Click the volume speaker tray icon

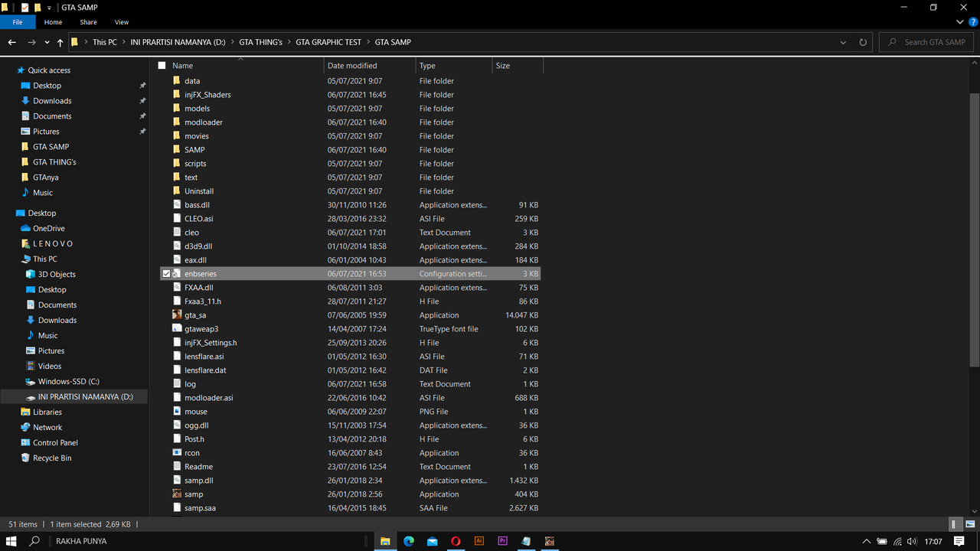pos(912,541)
